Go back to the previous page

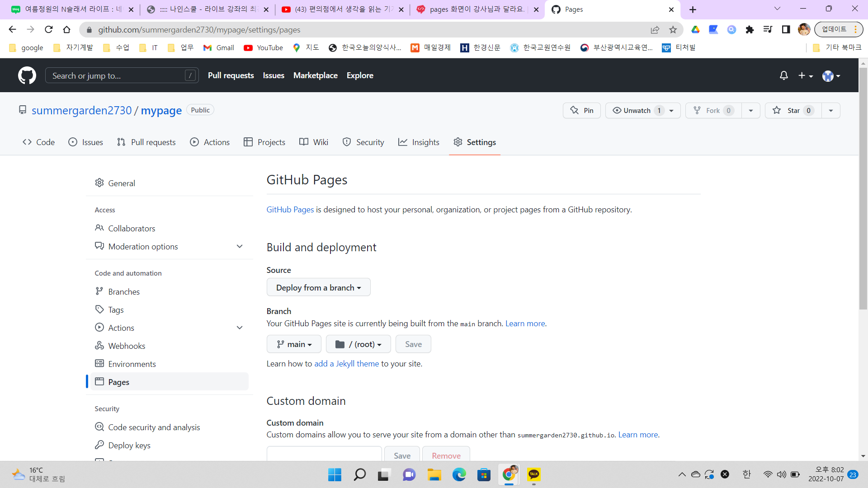pyautogui.click(x=12, y=30)
